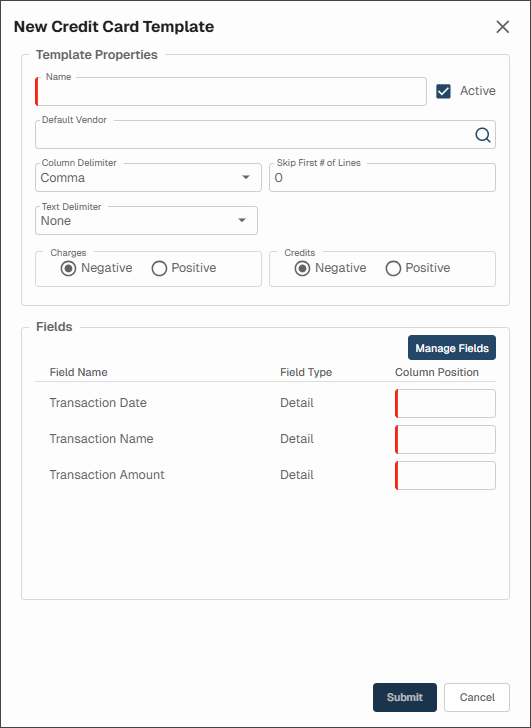Screen dimensions: 531x728
Task: Cancel the template creation
Action: pyautogui.click(x=477, y=697)
